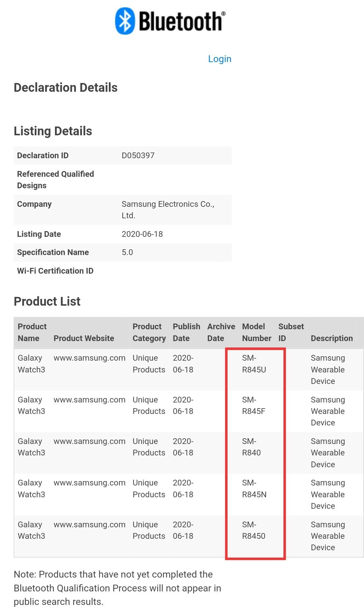Image resolution: width=364 pixels, height=613 pixels.
Task: Open www.samsung.com link in SM-R845N row
Action: pos(89,483)
